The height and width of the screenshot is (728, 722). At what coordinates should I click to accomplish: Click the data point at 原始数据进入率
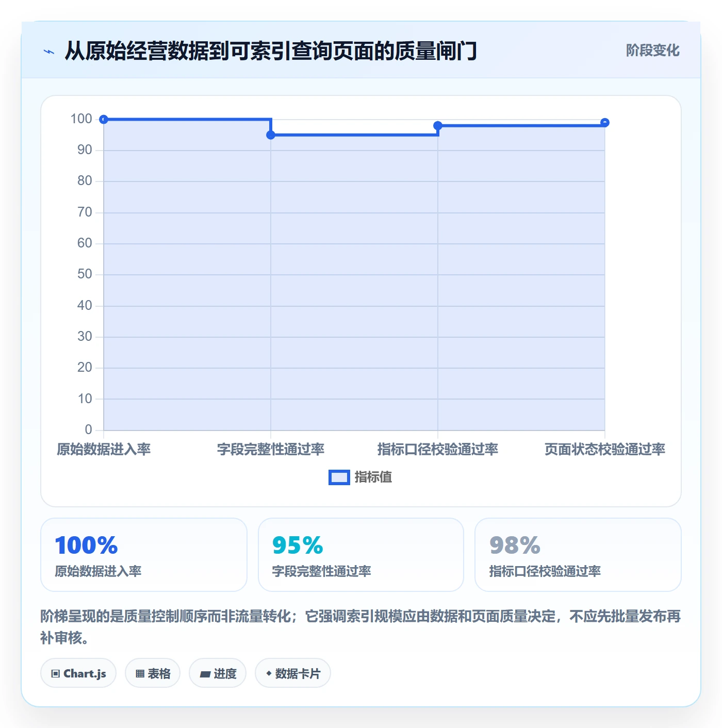tap(104, 119)
